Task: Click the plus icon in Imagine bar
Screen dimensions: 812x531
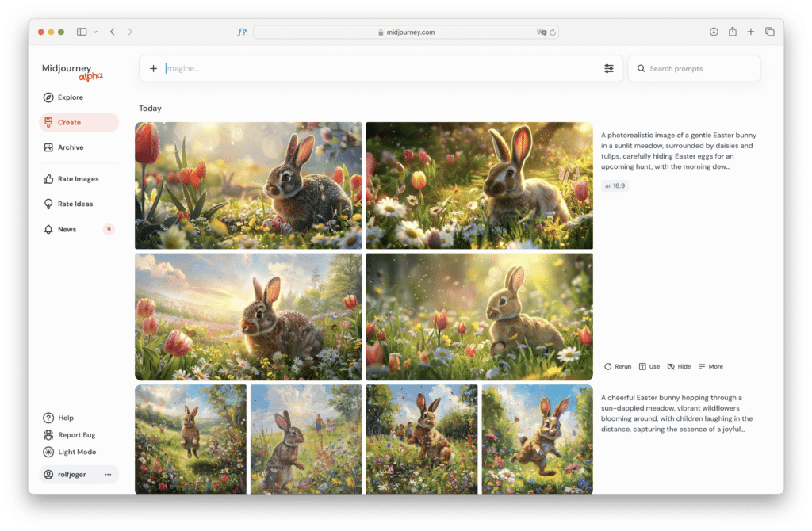Action: (153, 69)
